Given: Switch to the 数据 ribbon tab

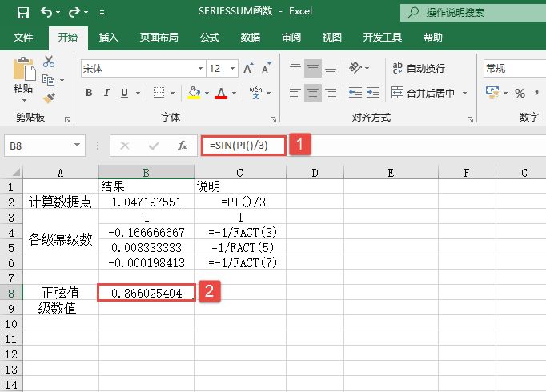Looking at the screenshot, I should click(x=251, y=38).
